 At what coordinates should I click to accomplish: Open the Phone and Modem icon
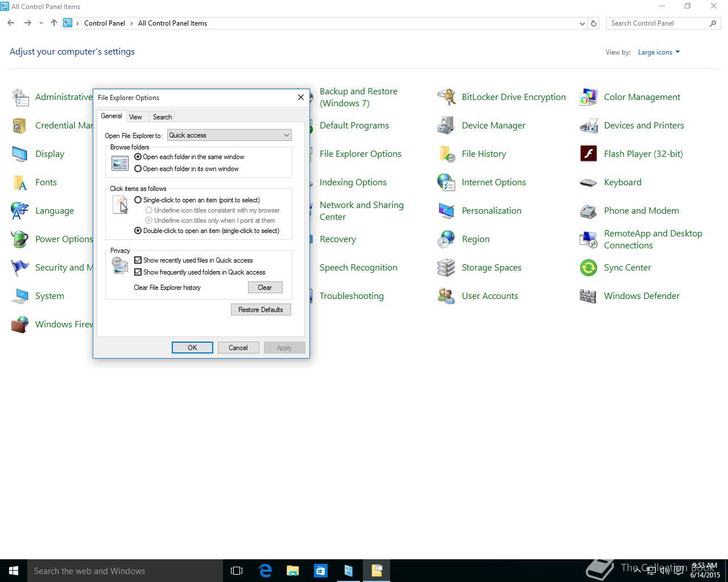(588, 211)
